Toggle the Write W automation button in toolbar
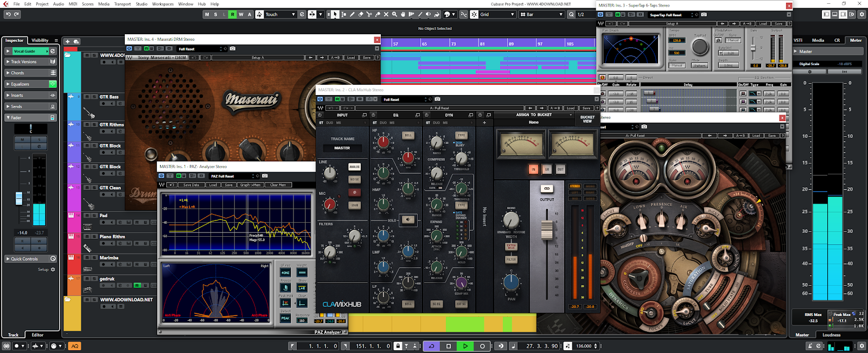Screen dimensions: 868x353 coord(241,14)
